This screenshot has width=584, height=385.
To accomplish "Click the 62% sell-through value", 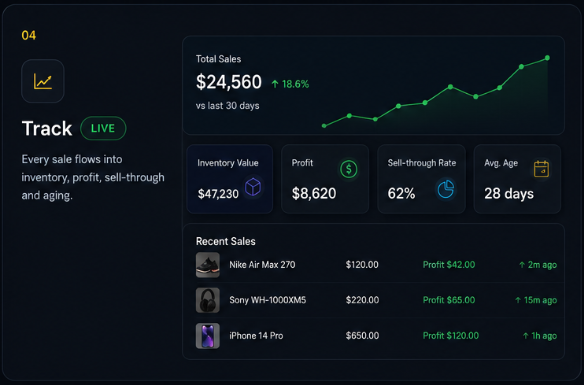I will point(401,194).
